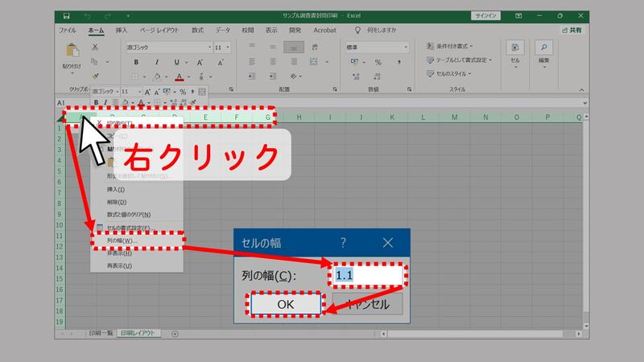Viewport: 644px width, 362px height.
Task: Open the ribbon font name dropdown
Action: pos(209,47)
